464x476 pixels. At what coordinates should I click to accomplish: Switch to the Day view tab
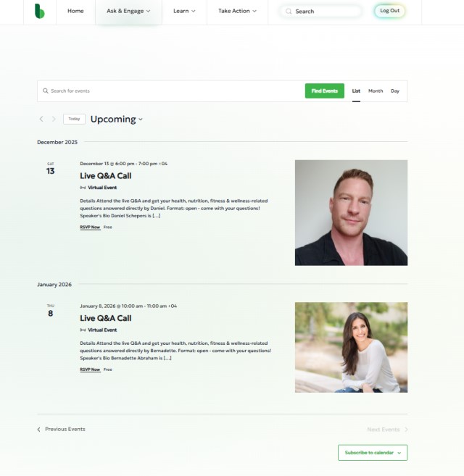point(395,91)
